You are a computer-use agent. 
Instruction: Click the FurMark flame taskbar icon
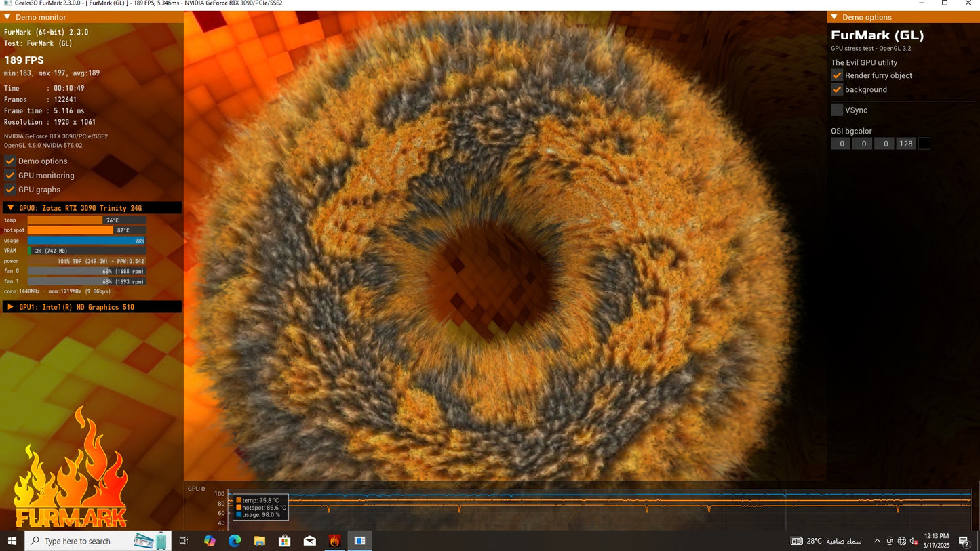pyautogui.click(x=334, y=541)
